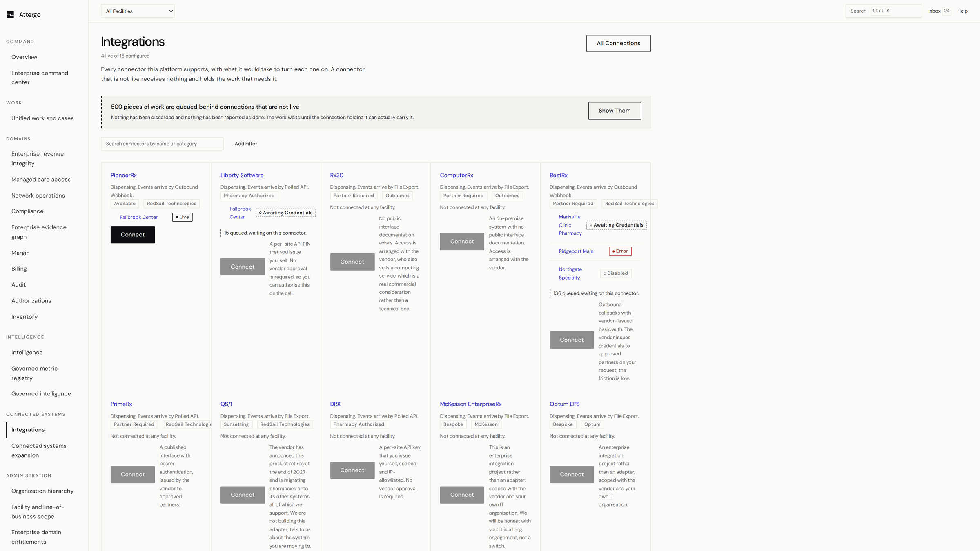
Task: Open the Ridgeport Main facility link
Action: pos(576,251)
